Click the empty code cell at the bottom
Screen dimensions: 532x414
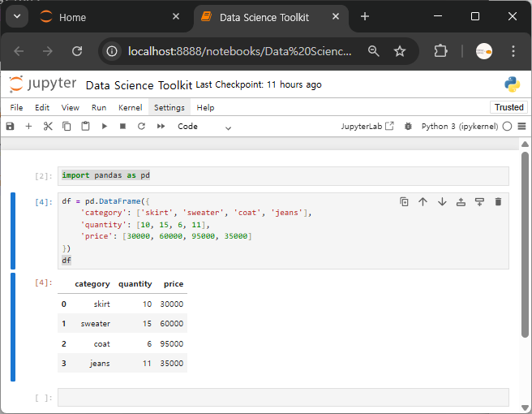[x=283, y=397]
